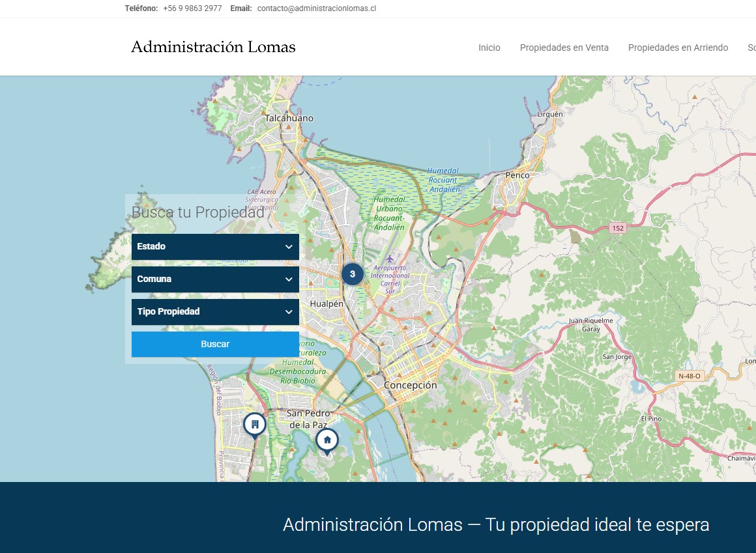Click the Tu propiedad ideal te espera banner text

[x=597, y=524]
